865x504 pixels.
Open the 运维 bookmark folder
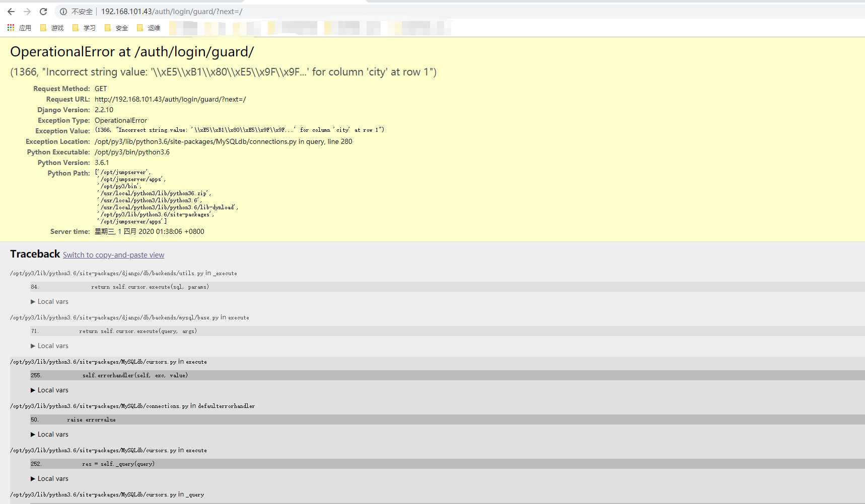tap(149, 28)
